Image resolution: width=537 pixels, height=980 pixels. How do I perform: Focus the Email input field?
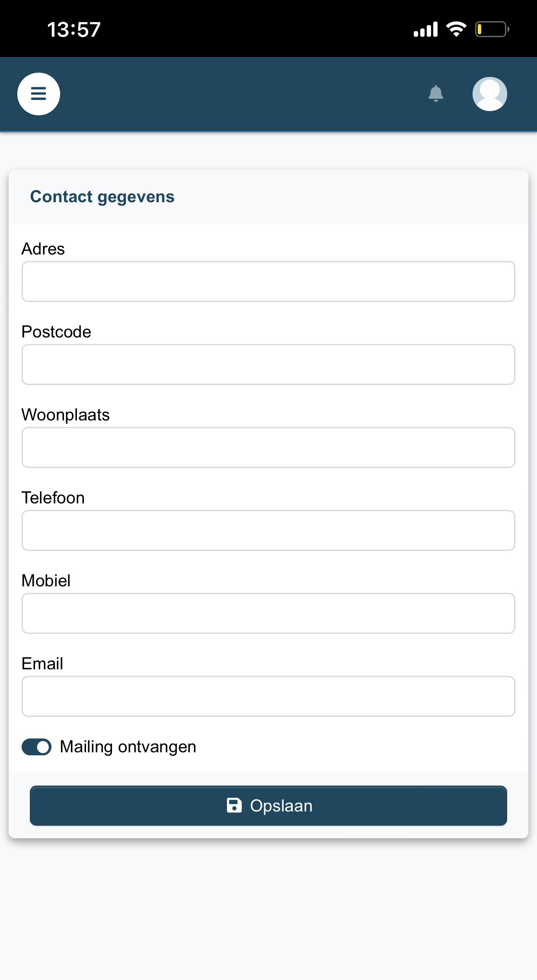pyautogui.click(x=268, y=696)
